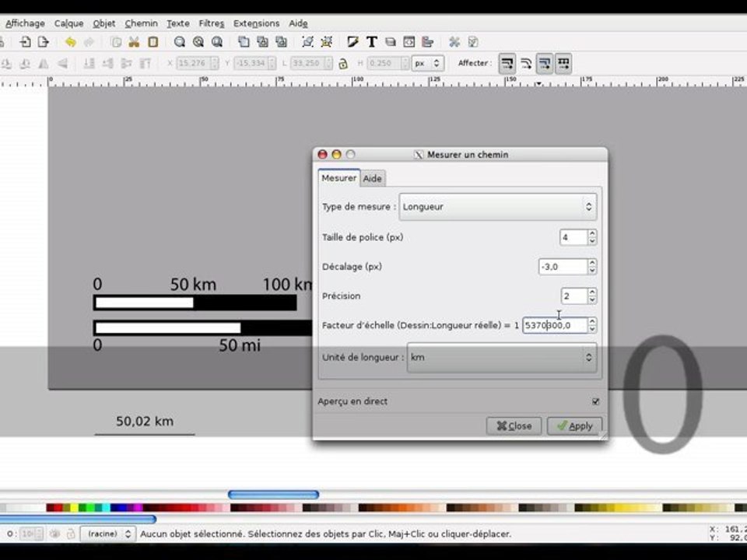747x560 pixels.
Task: Switch to the Aide tab in dialog
Action: (x=372, y=179)
